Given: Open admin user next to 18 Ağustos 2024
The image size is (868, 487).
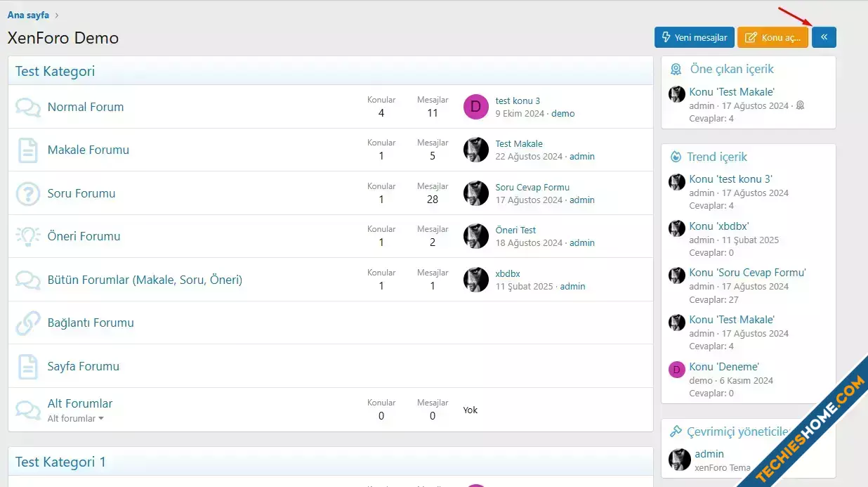Looking at the screenshot, I should [x=582, y=242].
